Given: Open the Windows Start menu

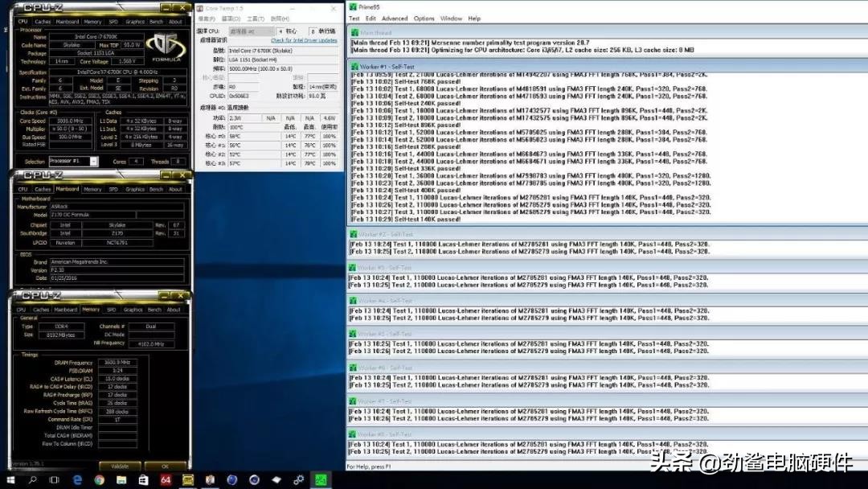Looking at the screenshot, I should point(10,480).
